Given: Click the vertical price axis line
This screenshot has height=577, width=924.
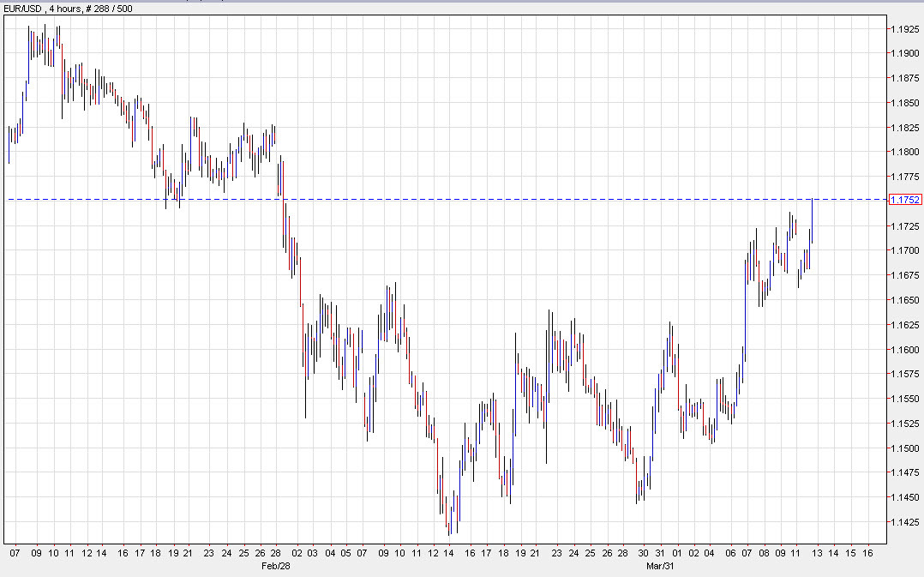Looking at the screenshot, I should pyautogui.click(x=887, y=283).
